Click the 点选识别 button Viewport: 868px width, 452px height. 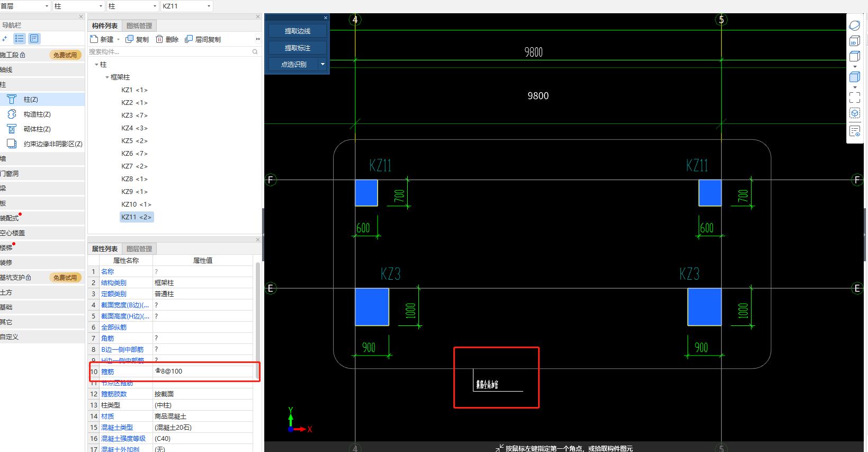point(293,64)
